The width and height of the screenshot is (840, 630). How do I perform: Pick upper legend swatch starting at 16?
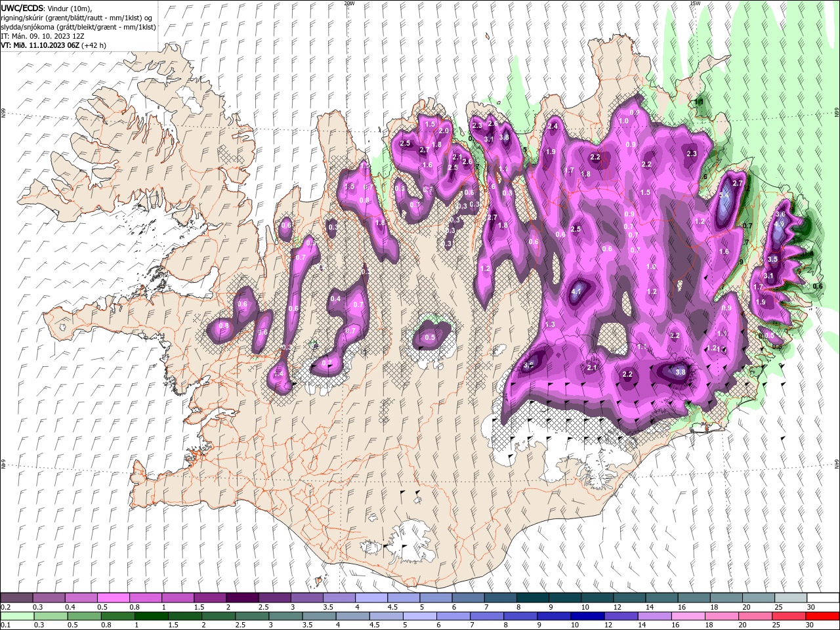click(693, 598)
